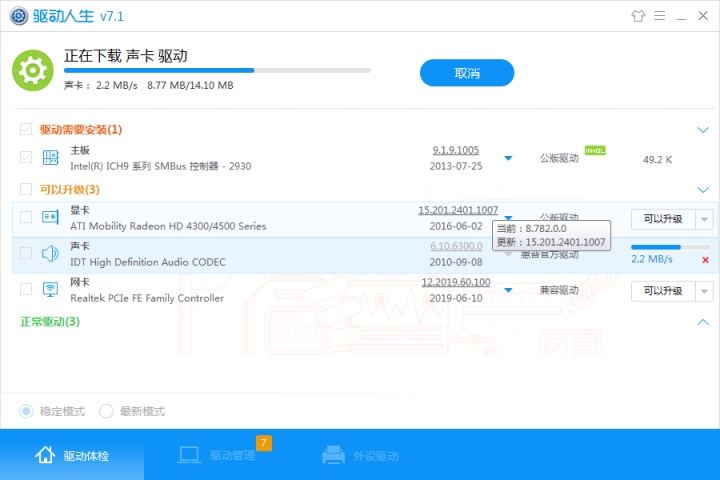Click the main download progress bar
The image size is (720, 480).
(x=217, y=70)
